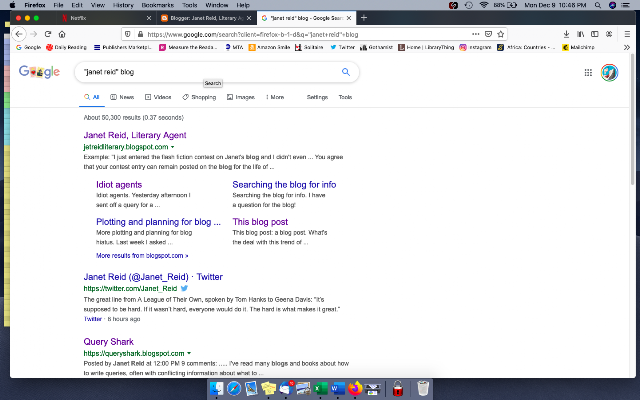Open the Instagram bookmark
Image resolution: width=640 pixels, height=400 pixels.
pyautogui.click(x=475, y=47)
